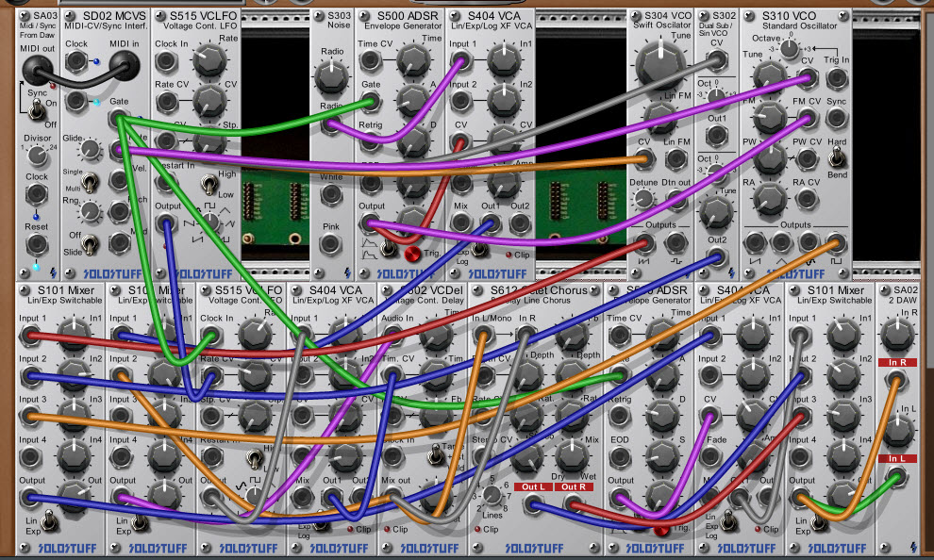
Task: Click the 'SD02 MCVS' module title
Action: (x=113, y=16)
